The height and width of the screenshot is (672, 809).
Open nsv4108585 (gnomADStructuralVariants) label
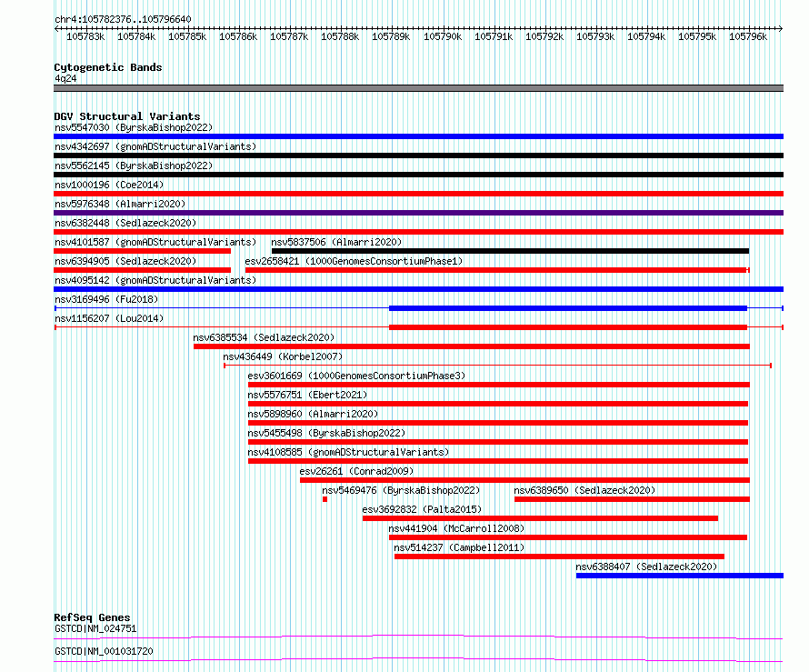click(348, 452)
